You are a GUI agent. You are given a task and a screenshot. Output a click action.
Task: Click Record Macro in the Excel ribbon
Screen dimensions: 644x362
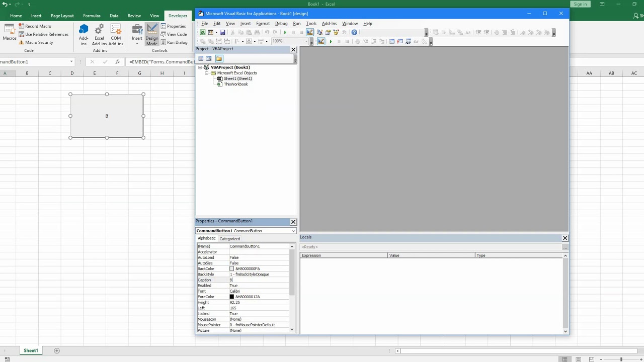pyautogui.click(x=35, y=26)
